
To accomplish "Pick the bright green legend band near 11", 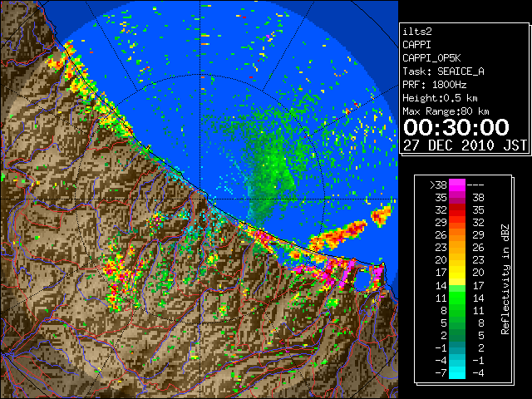I will coord(457,298).
